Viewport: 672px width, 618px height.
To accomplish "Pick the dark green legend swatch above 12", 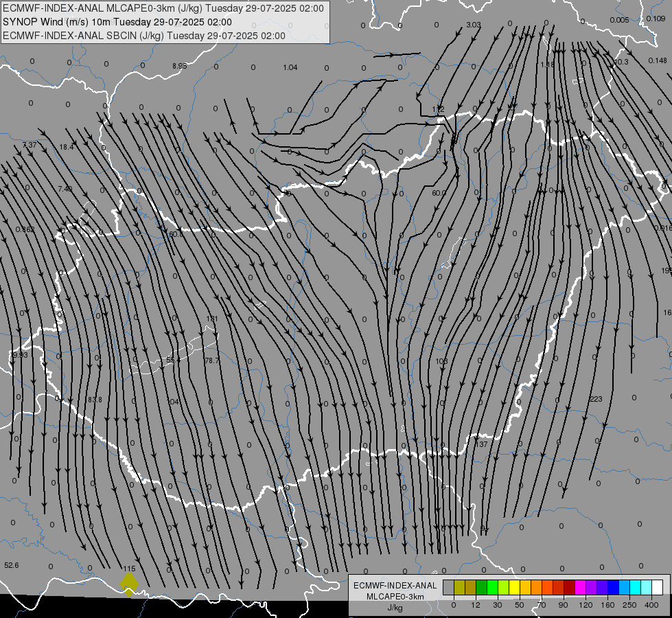I will coord(481,588).
